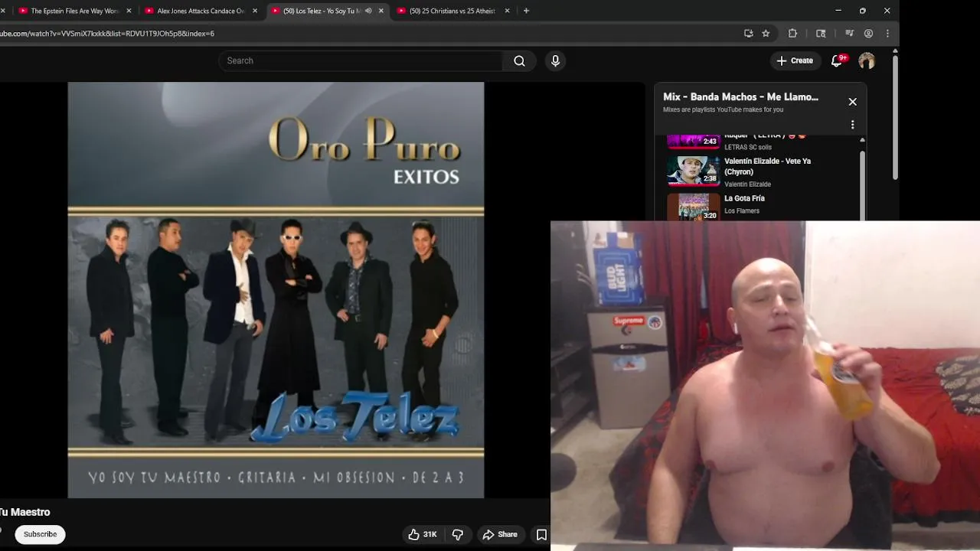Open the La Gota Fría thumbnail
This screenshot has width=980, height=551.
click(694, 207)
